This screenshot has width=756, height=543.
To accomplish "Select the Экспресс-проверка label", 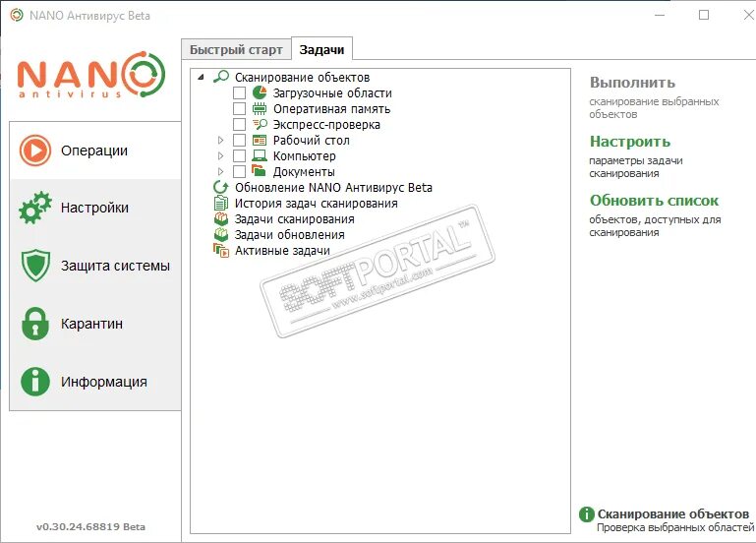I will [x=326, y=125].
